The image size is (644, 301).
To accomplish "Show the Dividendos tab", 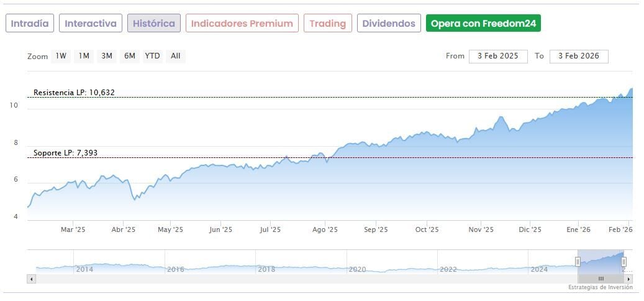I will 389,24.
